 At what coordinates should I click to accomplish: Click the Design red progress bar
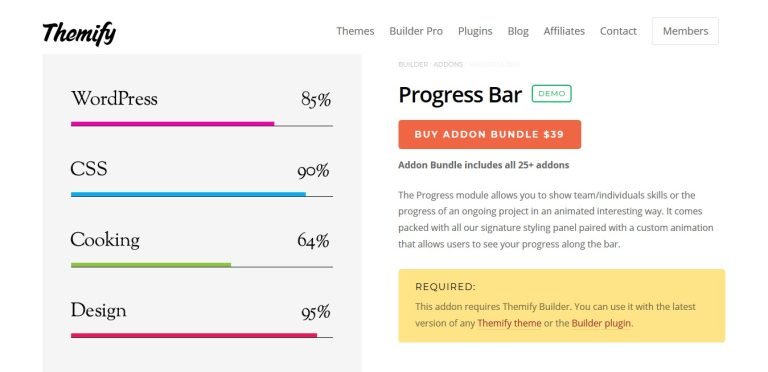(194, 335)
